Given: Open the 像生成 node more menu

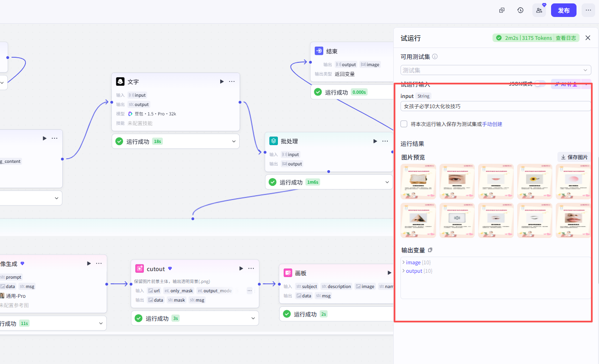Looking at the screenshot, I should coord(99,263).
